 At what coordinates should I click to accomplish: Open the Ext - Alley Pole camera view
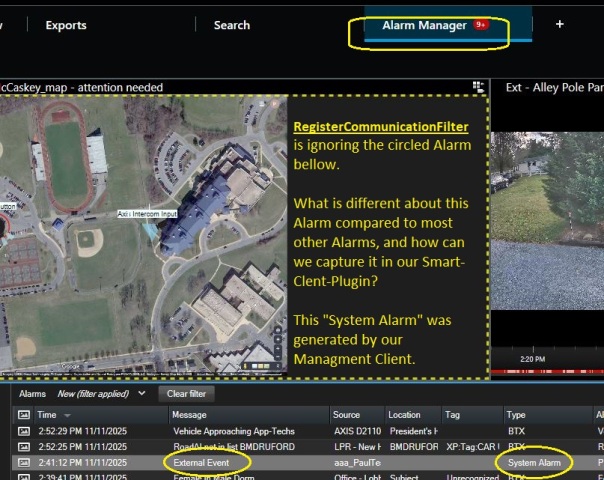click(553, 87)
